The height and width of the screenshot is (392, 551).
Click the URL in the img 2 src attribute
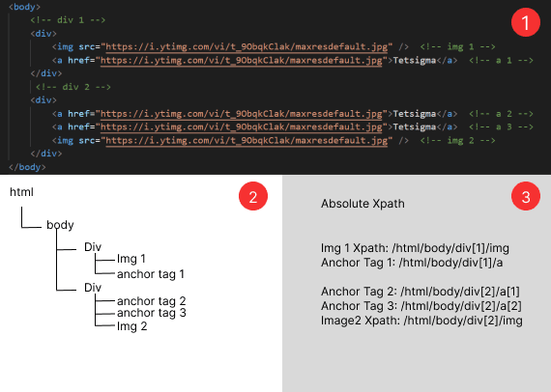click(x=246, y=141)
